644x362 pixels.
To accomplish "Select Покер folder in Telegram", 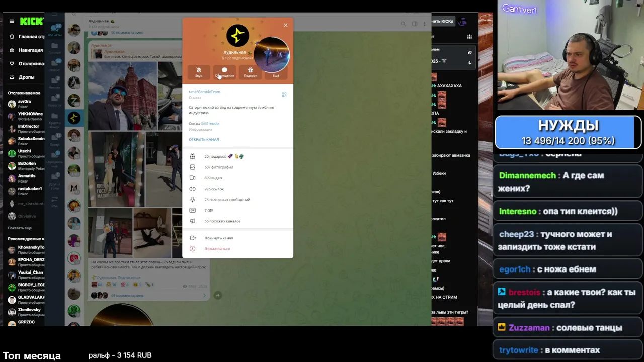I will [55, 140].
